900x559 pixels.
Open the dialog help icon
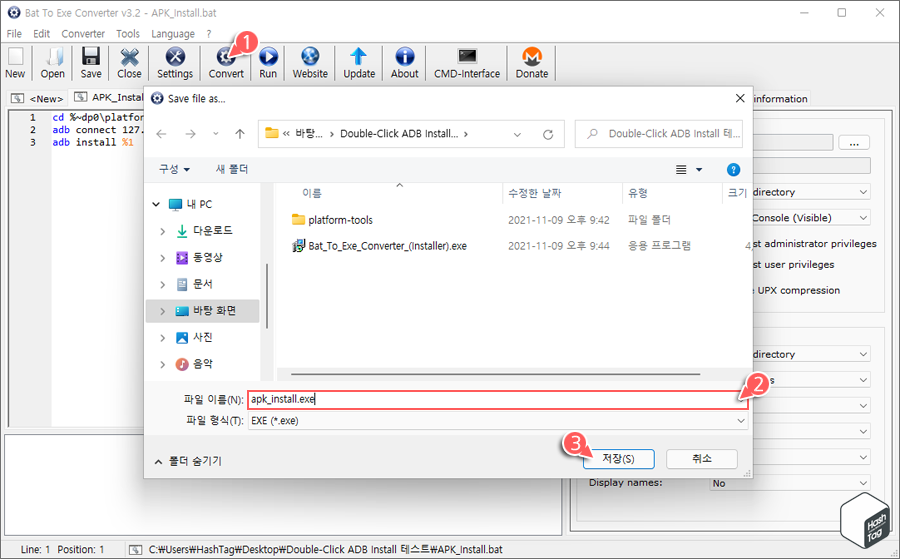click(733, 170)
